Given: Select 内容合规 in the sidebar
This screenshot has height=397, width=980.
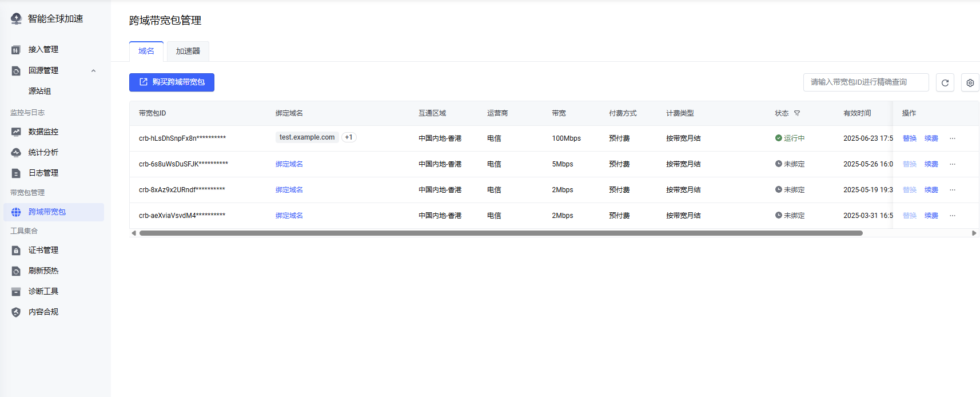Looking at the screenshot, I should (x=43, y=312).
